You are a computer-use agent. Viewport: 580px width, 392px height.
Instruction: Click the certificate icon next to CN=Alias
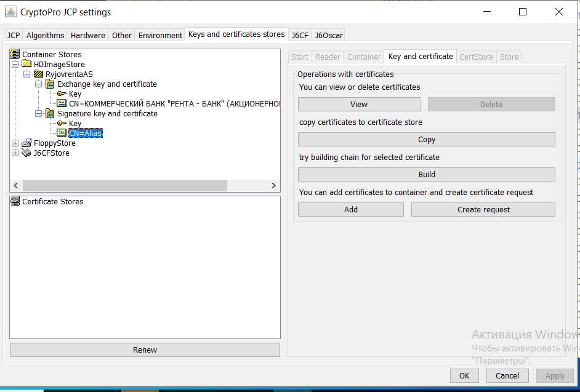pyautogui.click(x=62, y=133)
